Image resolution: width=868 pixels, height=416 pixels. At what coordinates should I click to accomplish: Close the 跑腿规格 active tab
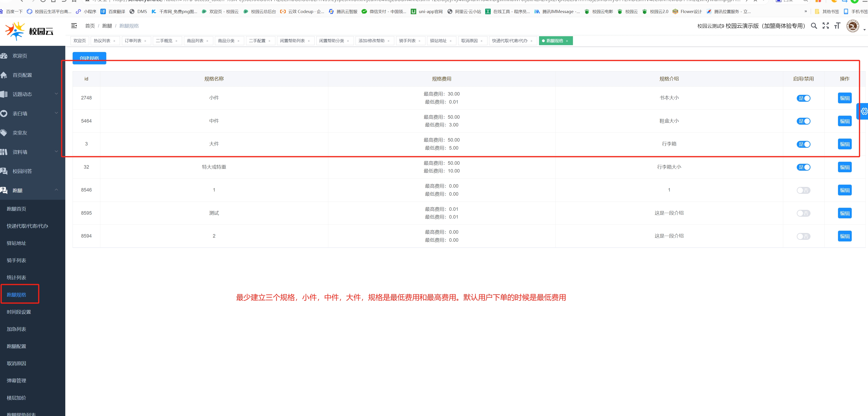pos(567,41)
